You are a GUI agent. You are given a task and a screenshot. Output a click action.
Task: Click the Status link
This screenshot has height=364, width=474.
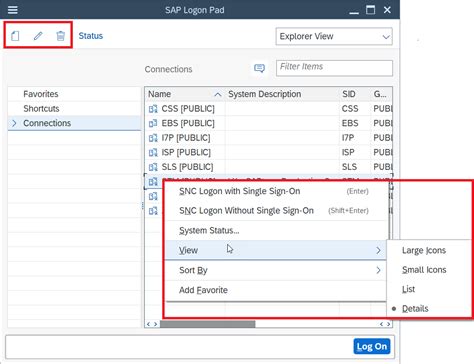click(x=91, y=36)
